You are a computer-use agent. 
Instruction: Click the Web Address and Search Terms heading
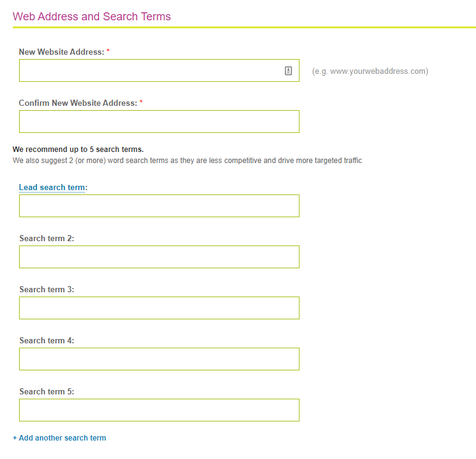92,17
